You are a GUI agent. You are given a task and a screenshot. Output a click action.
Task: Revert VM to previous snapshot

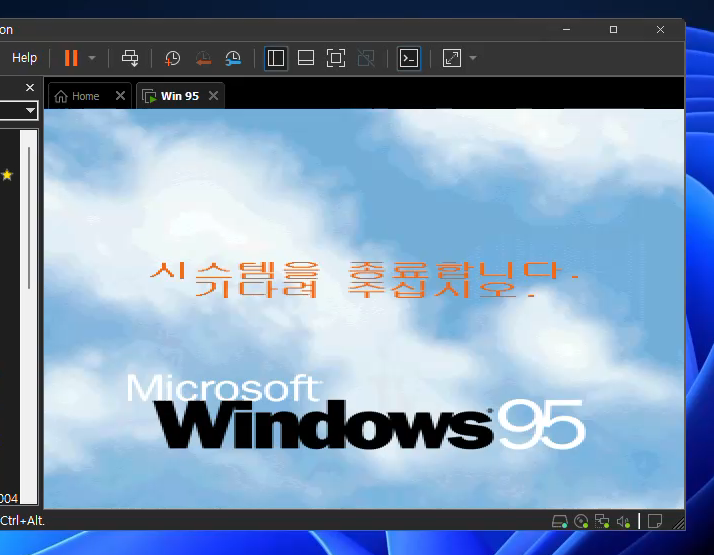(203, 58)
